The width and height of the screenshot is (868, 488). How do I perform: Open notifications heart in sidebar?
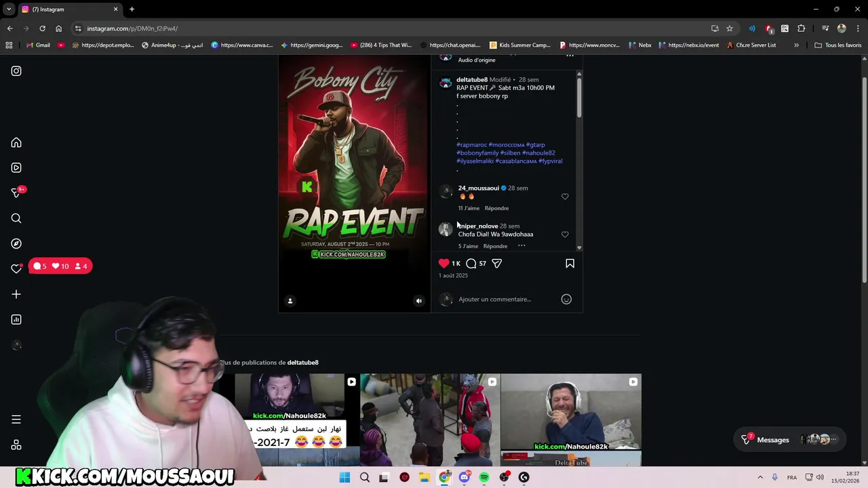(x=16, y=268)
